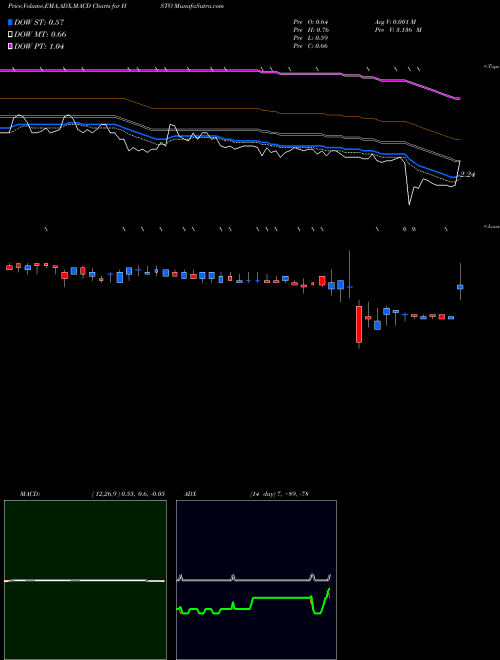
Task: Open the green MACD chart panel
Action: pyautogui.click(x=85, y=580)
